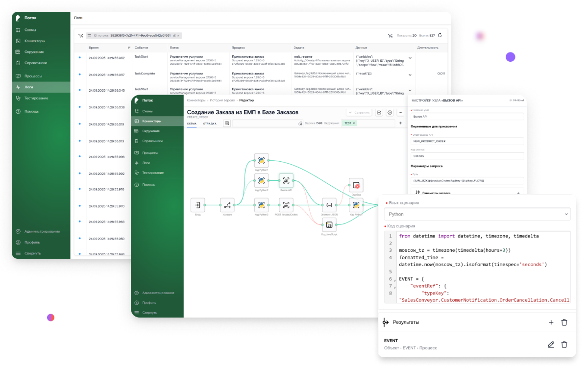Image resolution: width=588 pixels, height=369 pixels.
Task: Click the clear-filter funnel icon beside Показано
Action: 390,35
